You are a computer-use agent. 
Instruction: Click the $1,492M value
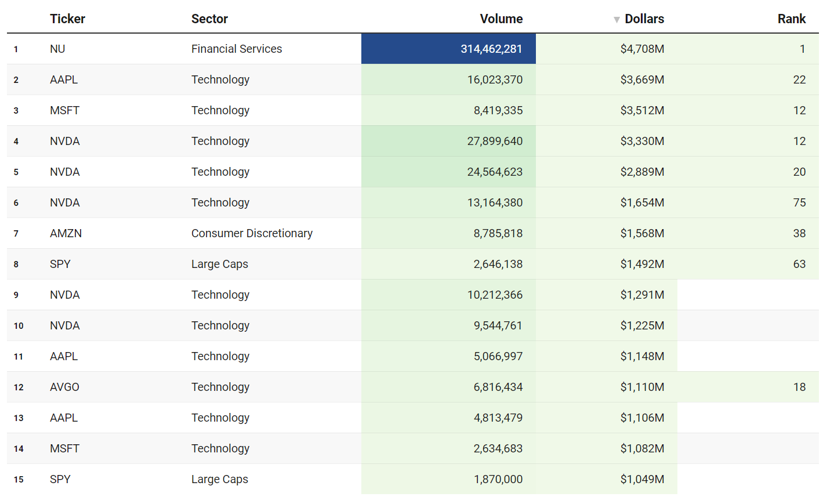click(x=642, y=264)
